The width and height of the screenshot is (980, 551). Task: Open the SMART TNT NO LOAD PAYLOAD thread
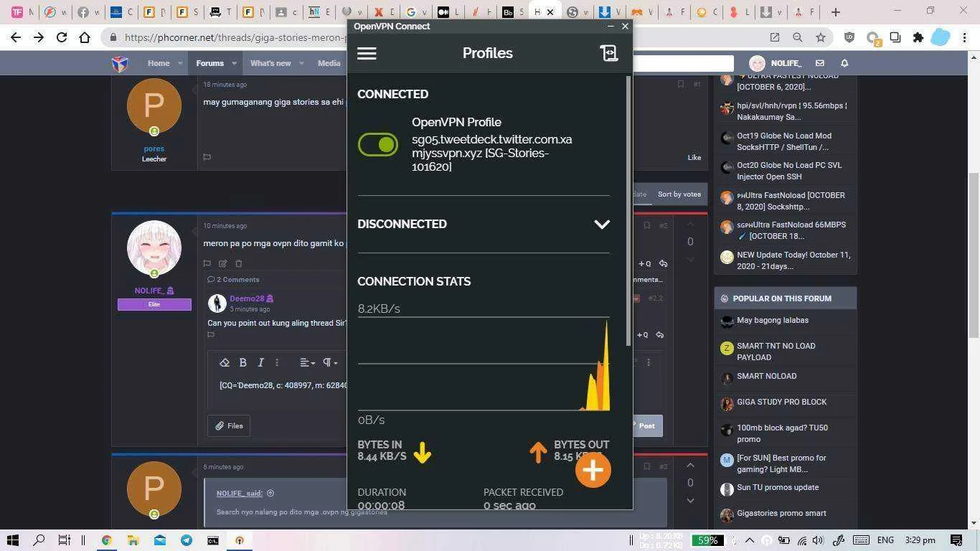[x=776, y=352]
